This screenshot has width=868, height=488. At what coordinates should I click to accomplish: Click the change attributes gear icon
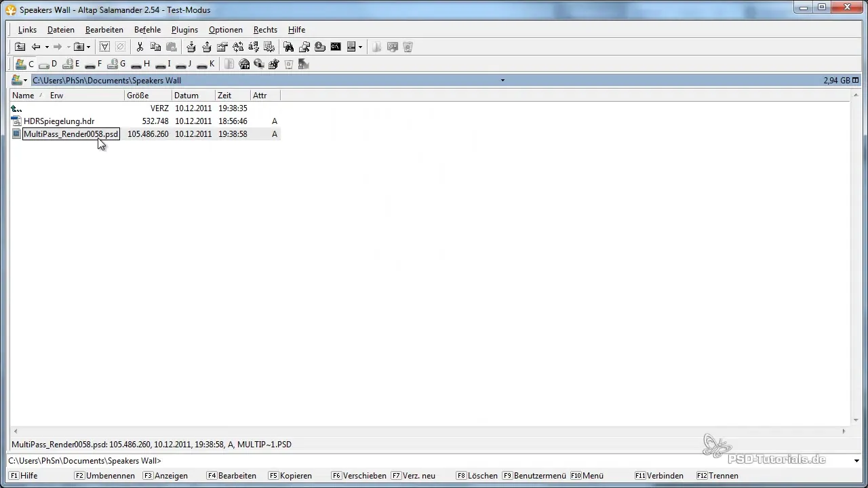point(269,47)
